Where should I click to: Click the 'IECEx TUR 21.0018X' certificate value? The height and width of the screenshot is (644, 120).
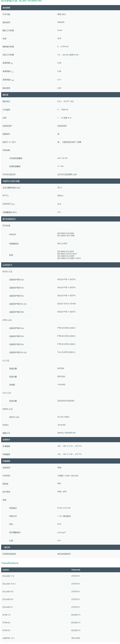pos(67,304)
